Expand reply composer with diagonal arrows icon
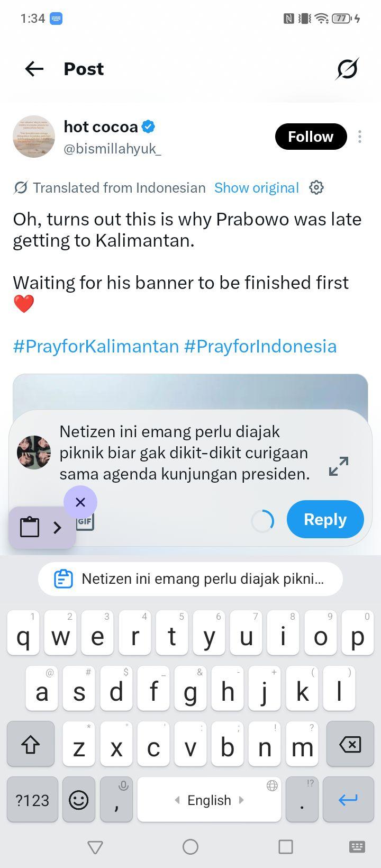Image resolution: width=381 pixels, height=868 pixels. click(x=339, y=466)
